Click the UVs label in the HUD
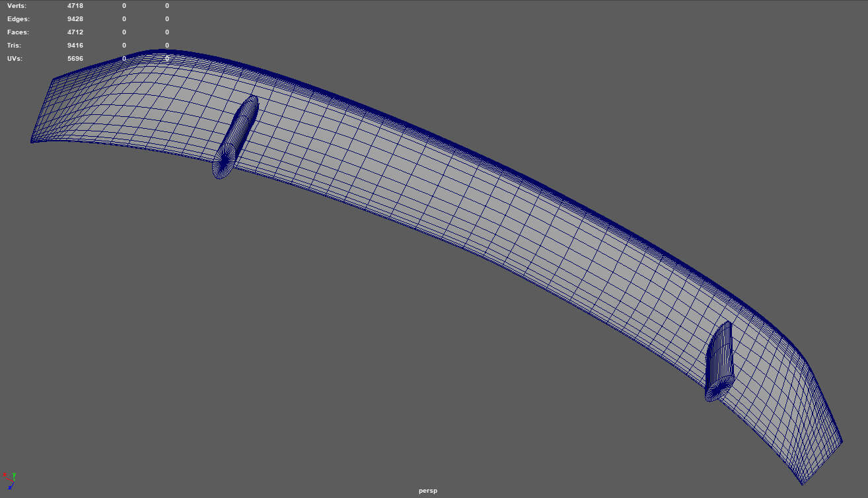Viewport: 868px width, 498px height. 15,59
